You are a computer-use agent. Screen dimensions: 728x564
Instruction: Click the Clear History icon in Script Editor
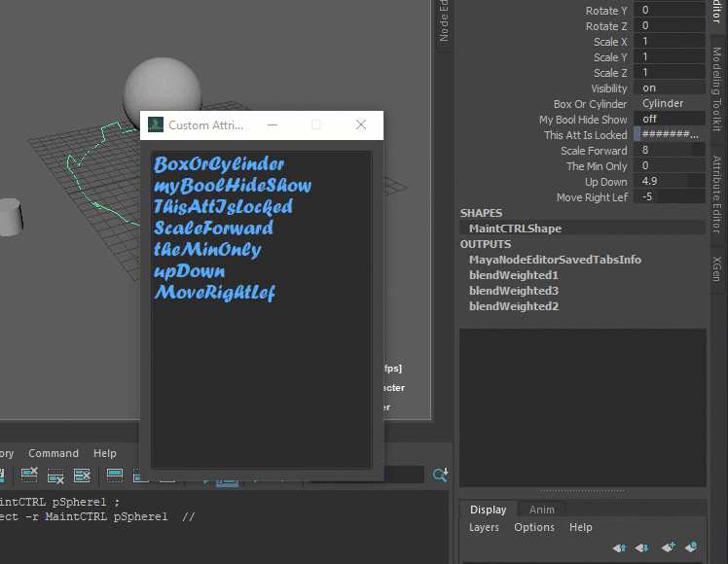point(29,475)
